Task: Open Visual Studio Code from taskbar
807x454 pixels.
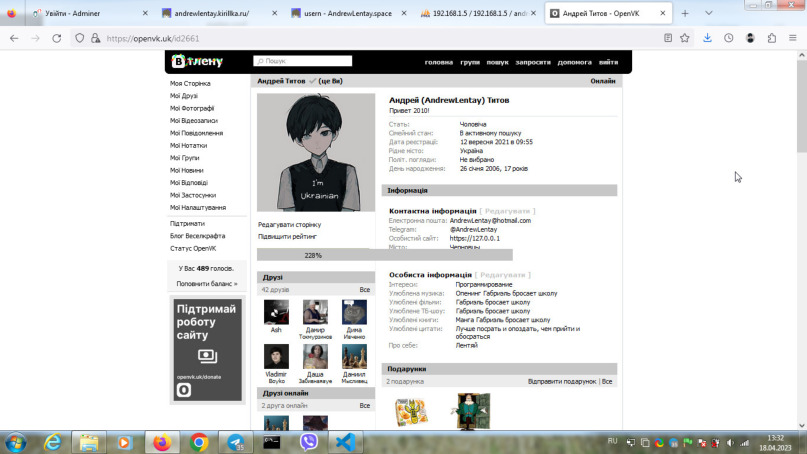Action: coord(345,443)
